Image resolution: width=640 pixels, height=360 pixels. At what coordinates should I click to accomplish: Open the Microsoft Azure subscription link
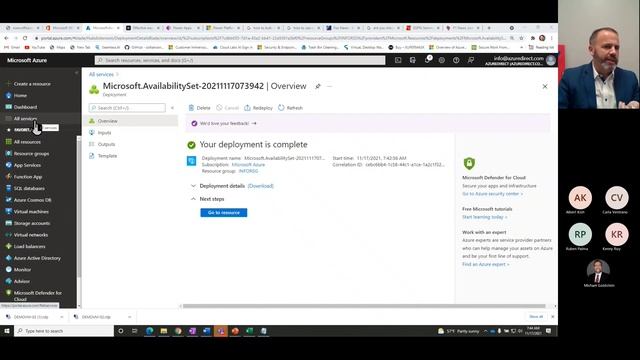click(x=248, y=164)
